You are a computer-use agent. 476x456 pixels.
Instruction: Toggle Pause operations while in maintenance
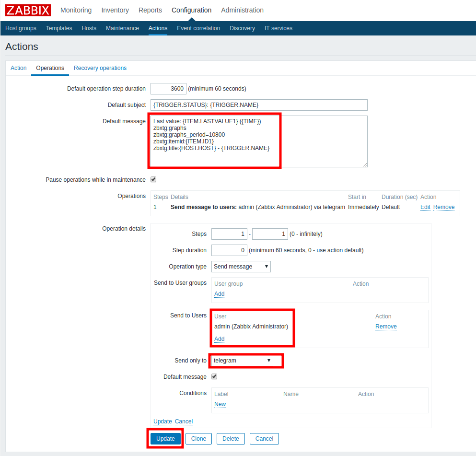(x=153, y=179)
